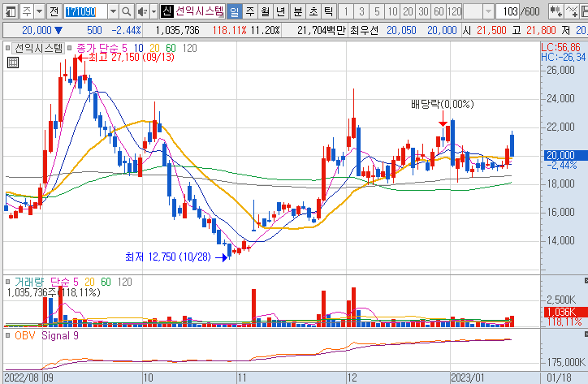Screen dimensions: 588x384
Task: Click the 종가 단순 legend label
Action: click(x=97, y=48)
